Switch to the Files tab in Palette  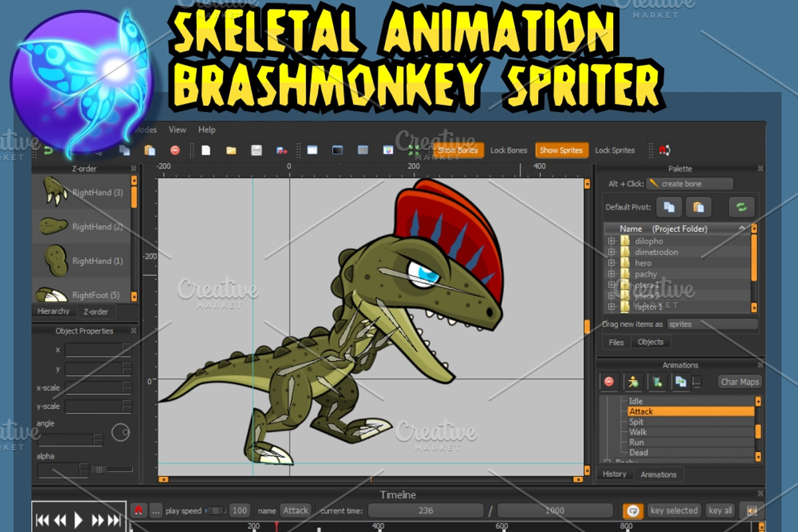pos(616,342)
